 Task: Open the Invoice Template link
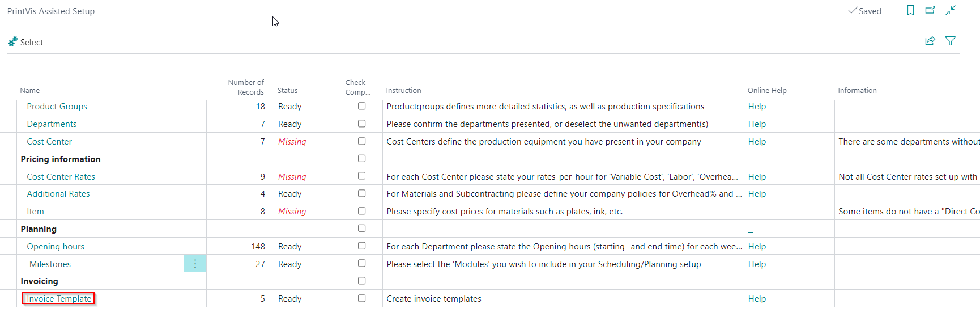point(59,299)
